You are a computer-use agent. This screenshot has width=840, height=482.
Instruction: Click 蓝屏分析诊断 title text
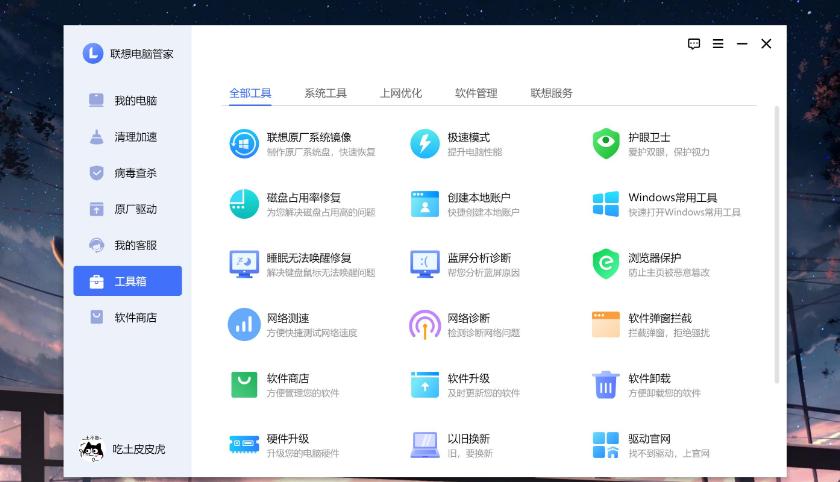point(479,258)
